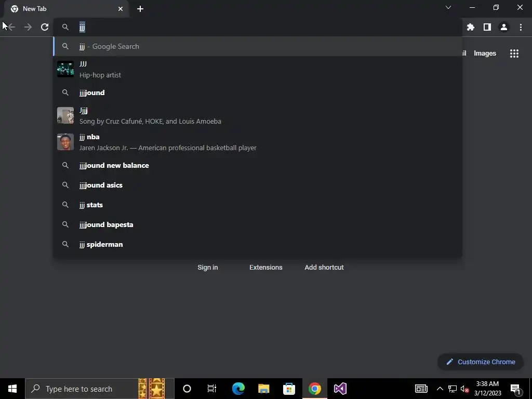Image resolution: width=532 pixels, height=399 pixels.
Task: Open the Extensions puzzle icon
Action: pos(471,27)
